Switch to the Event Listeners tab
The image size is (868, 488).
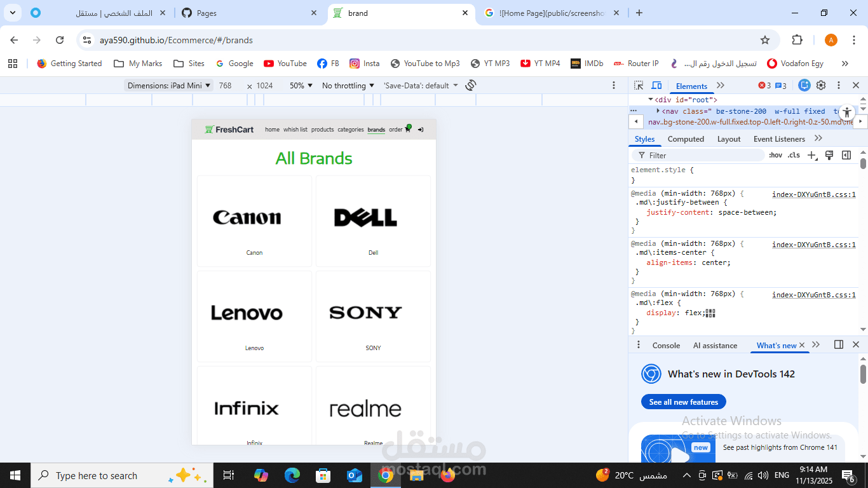pyautogui.click(x=779, y=139)
